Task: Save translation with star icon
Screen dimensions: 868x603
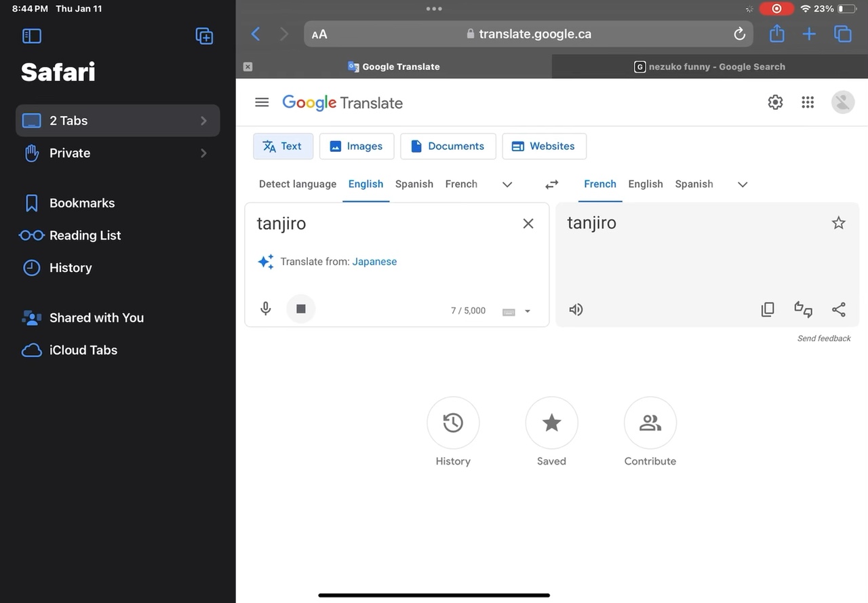Action: (839, 222)
